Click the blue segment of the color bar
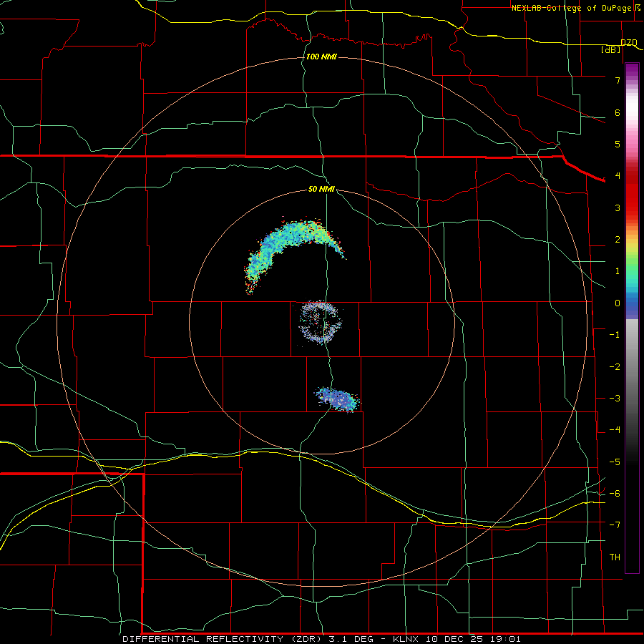The image size is (644, 644). (x=632, y=306)
